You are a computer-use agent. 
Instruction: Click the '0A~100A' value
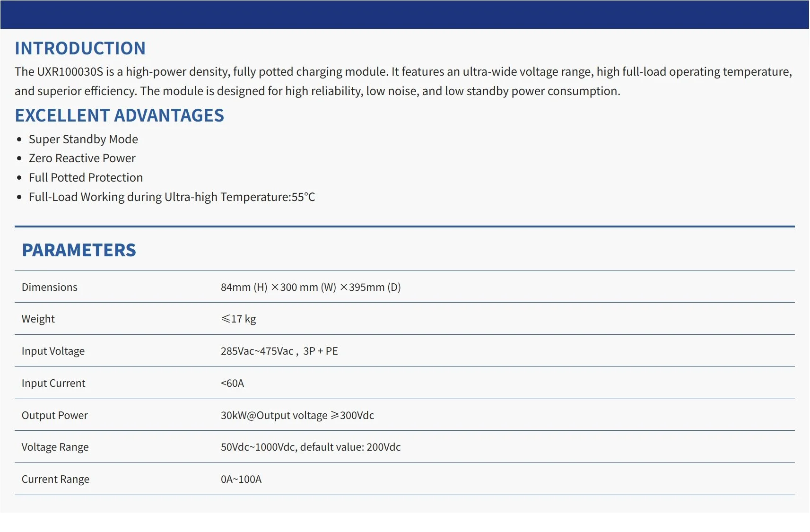[x=241, y=479]
